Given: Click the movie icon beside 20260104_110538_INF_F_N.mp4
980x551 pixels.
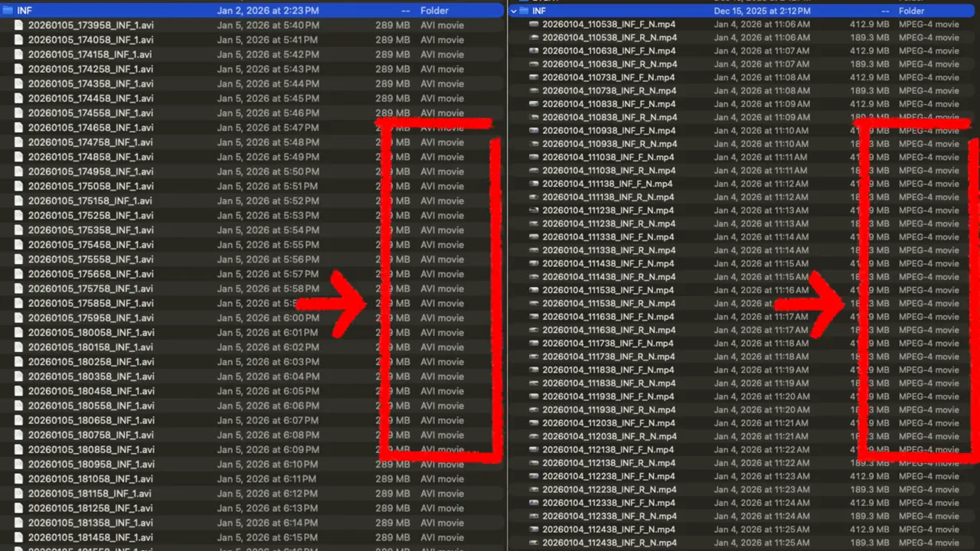Looking at the screenshot, I should point(534,24).
